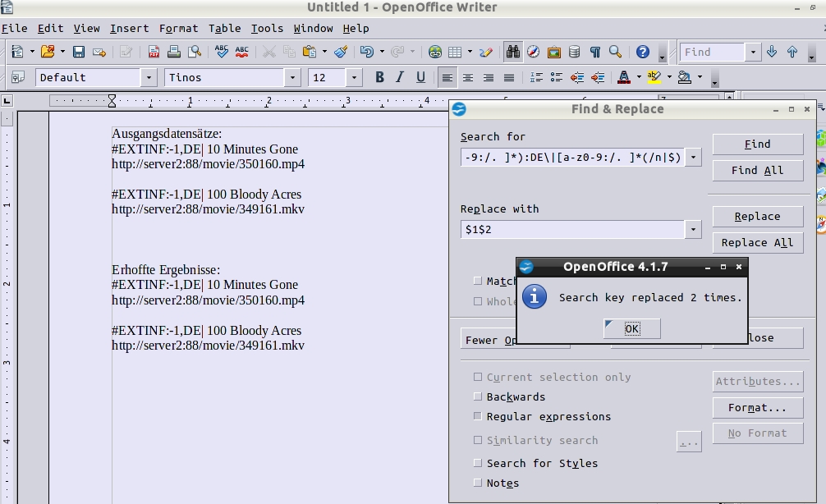Open the Navigator compass icon

(x=533, y=52)
